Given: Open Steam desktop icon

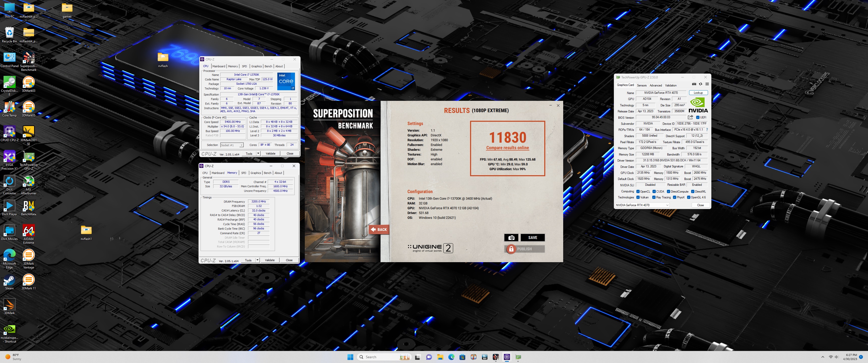Looking at the screenshot, I should pos(9,282).
